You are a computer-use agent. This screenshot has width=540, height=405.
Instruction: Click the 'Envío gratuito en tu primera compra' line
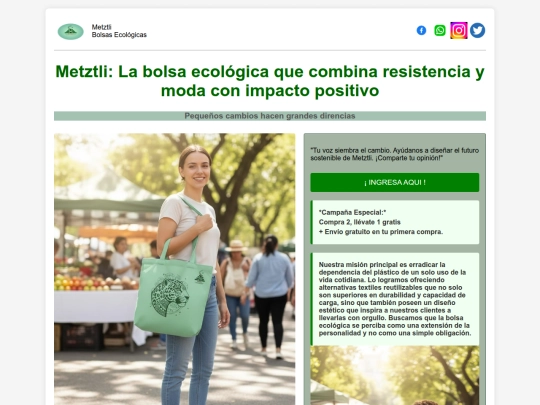[x=381, y=232]
